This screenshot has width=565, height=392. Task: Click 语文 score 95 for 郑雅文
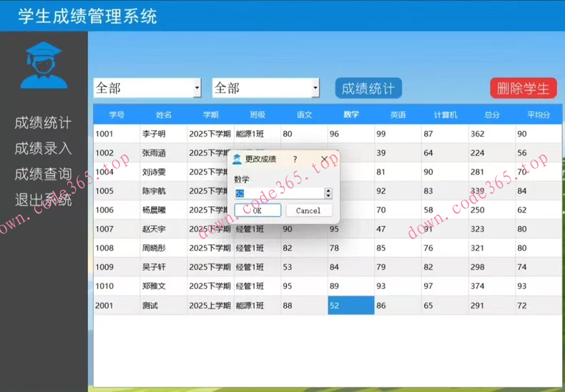[x=304, y=286]
